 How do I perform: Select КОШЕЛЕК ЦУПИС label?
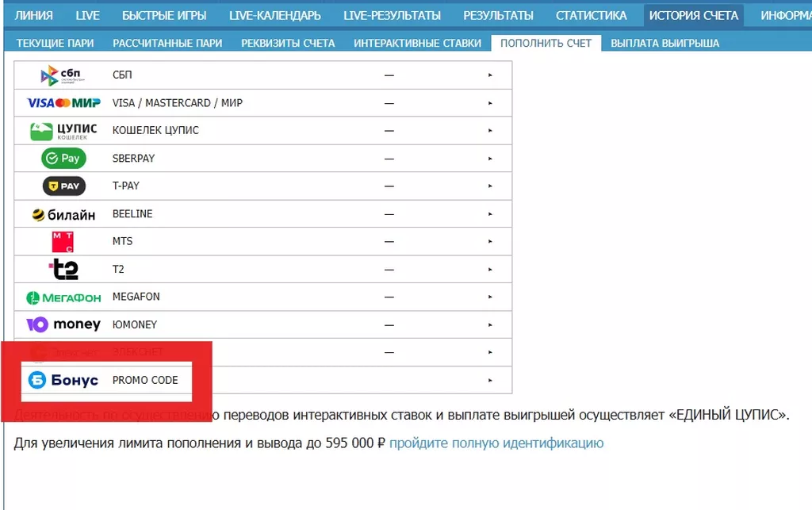point(155,131)
